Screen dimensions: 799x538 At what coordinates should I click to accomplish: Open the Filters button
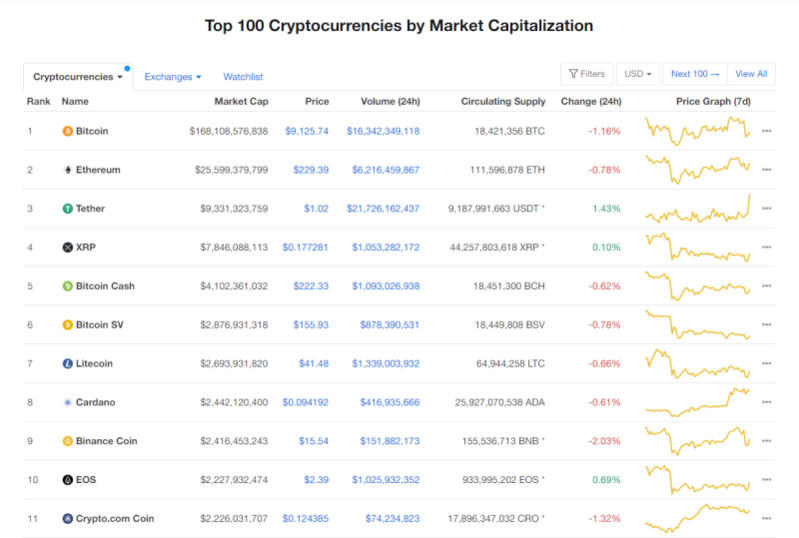point(586,74)
